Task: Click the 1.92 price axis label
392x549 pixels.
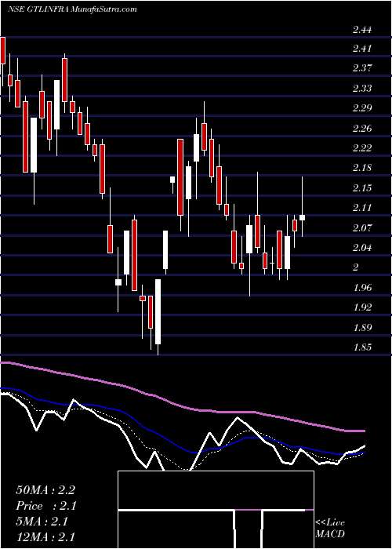Action: point(362,307)
